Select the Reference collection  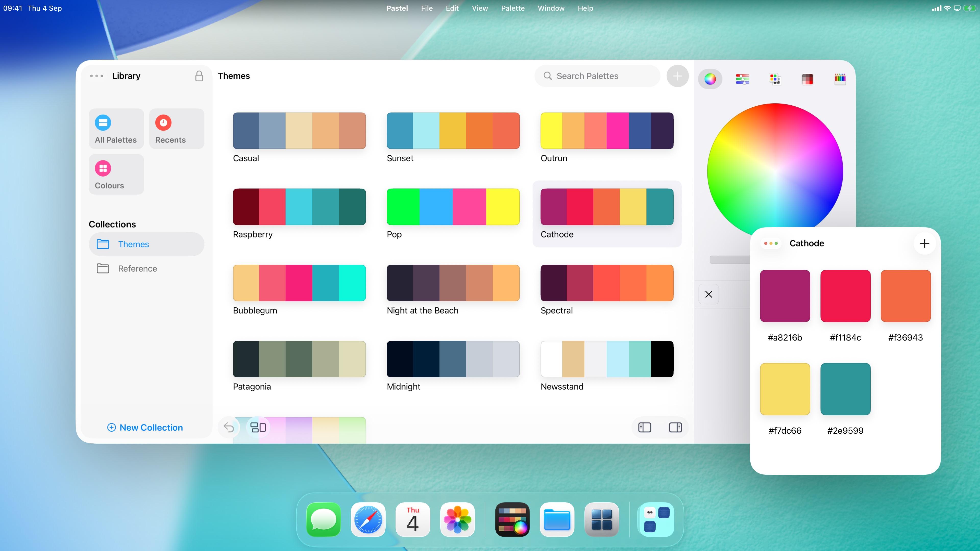coord(146,268)
